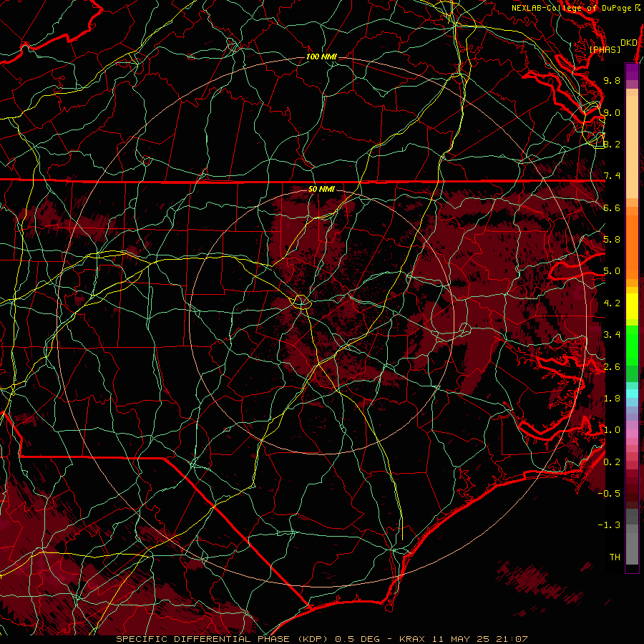Click the -1.3 value on the color scale

point(609,525)
